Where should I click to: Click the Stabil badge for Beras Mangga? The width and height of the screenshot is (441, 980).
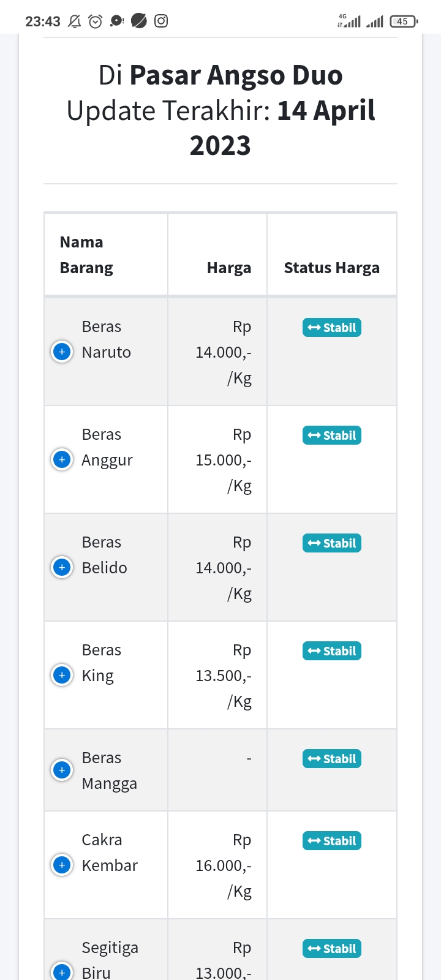332,759
